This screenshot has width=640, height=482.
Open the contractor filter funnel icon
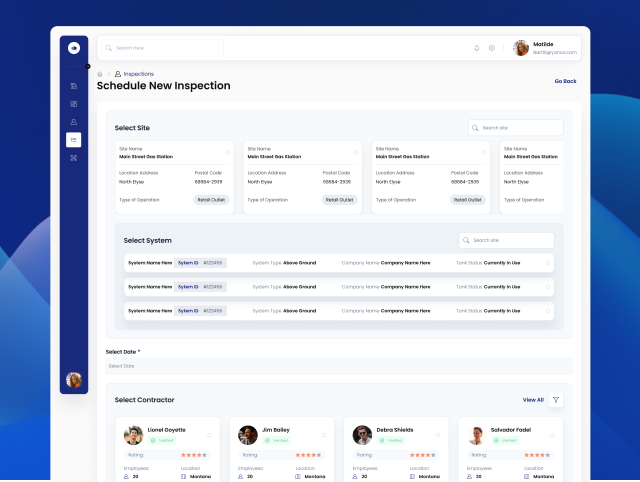(556, 400)
